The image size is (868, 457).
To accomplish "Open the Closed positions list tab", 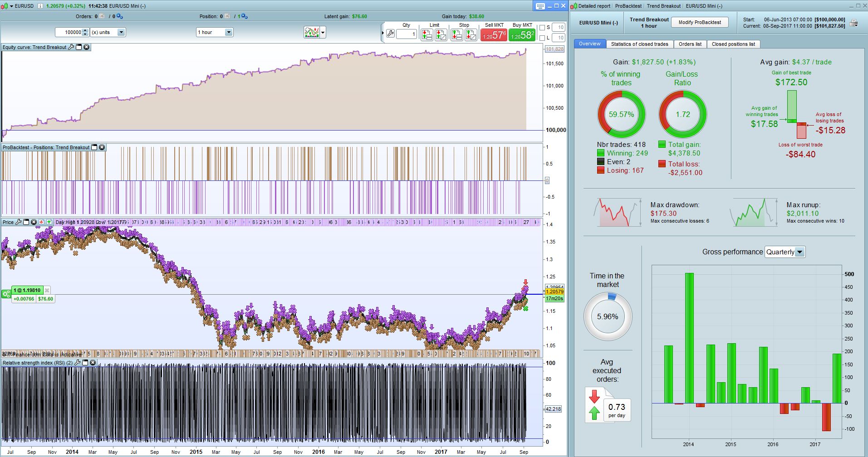I will (x=733, y=44).
